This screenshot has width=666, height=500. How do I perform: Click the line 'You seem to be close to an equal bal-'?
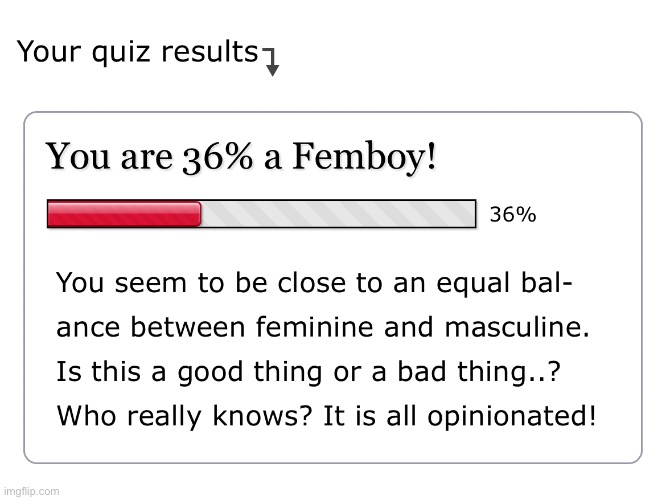pyautogui.click(x=314, y=283)
